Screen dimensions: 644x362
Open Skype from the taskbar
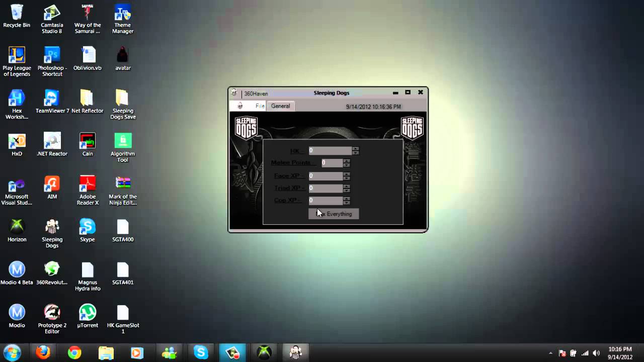pyautogui.click(x=201, y=352)
